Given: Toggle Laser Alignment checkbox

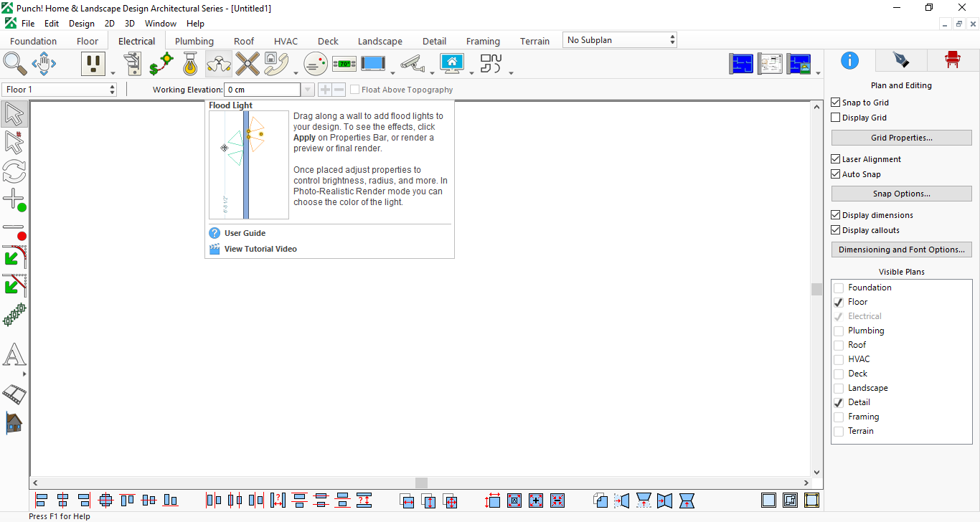Looking at the screenshot, I should [835, 159].
